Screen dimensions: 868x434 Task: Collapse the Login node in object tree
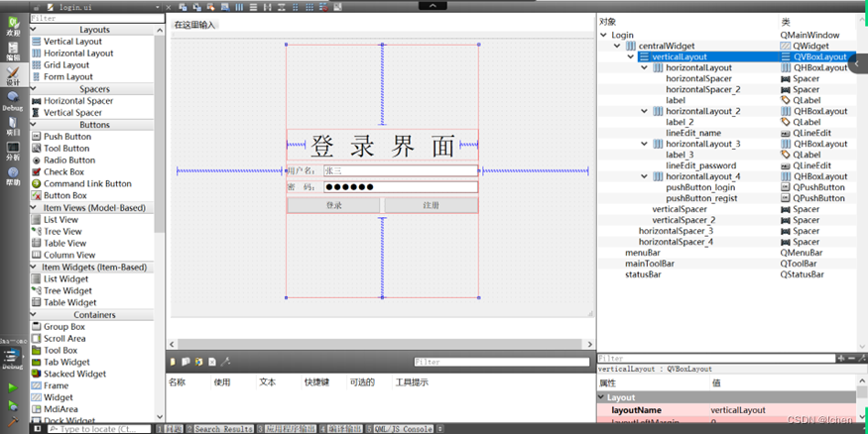pyautogui.click(x=603, y=35)
